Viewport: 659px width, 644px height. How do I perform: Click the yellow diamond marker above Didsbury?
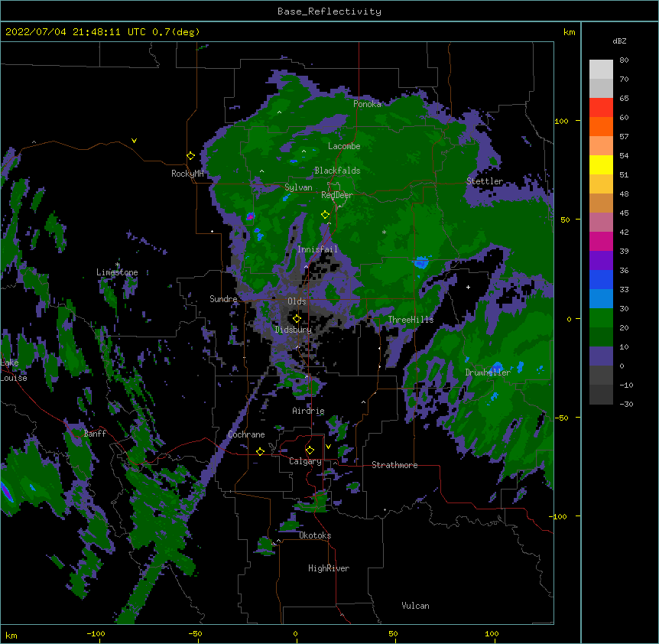(297, 319)
